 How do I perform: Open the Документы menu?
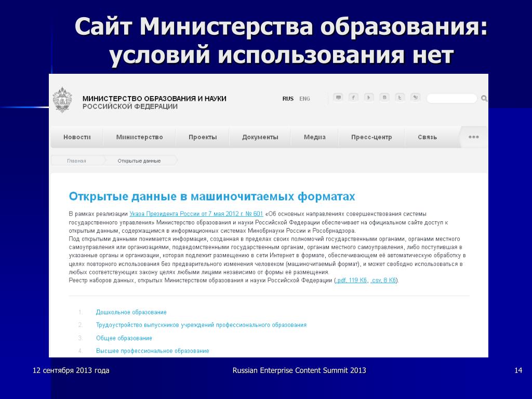(260, 137)
